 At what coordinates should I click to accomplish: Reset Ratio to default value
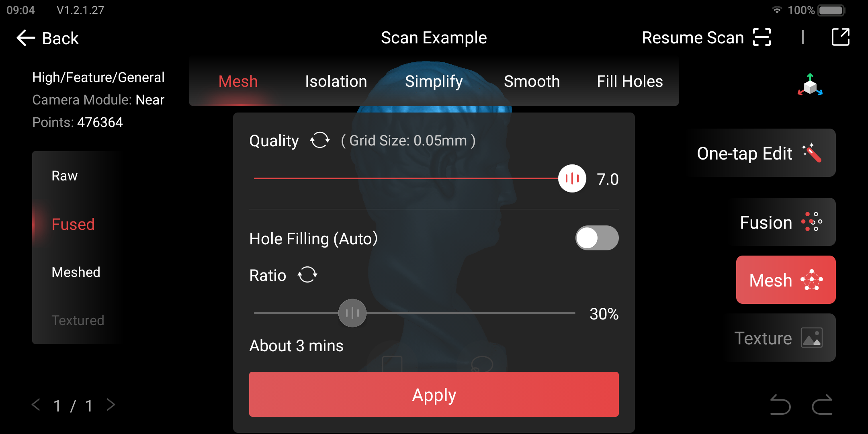(308, 276)
